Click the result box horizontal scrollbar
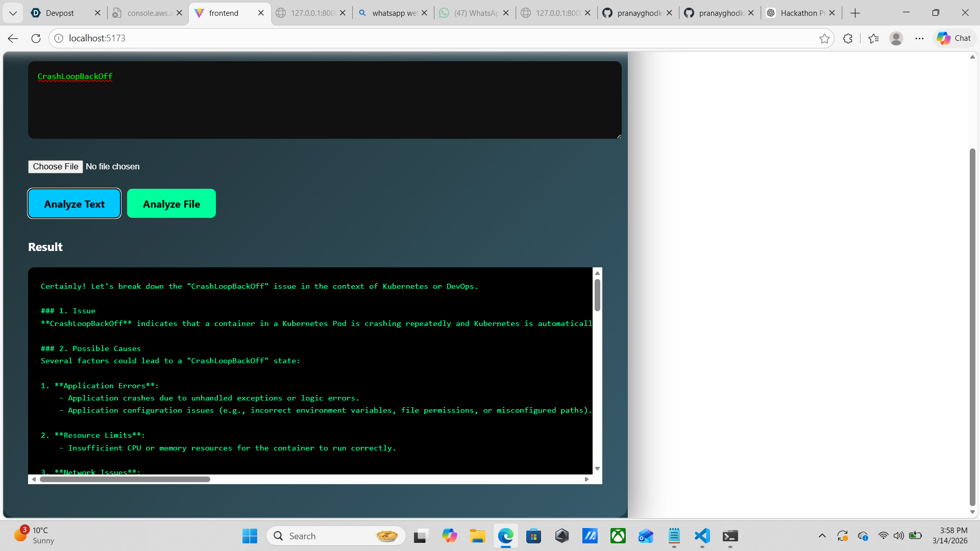 tap(125, 479)
